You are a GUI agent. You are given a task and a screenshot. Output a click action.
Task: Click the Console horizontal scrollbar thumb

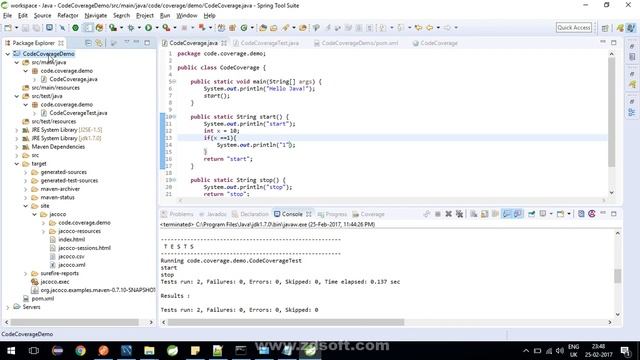pos(286,322)
